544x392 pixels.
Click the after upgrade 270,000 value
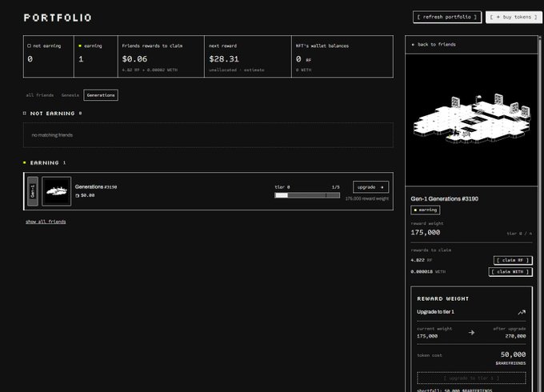(x=515, y=336)
